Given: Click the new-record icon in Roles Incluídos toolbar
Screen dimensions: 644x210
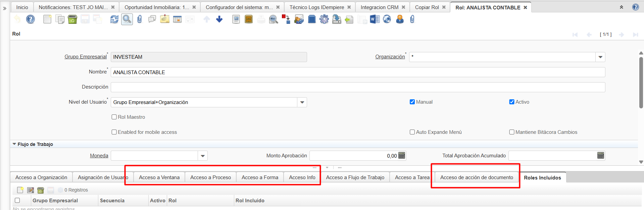Looking at the screenshot, I should (x=20, y=190).
